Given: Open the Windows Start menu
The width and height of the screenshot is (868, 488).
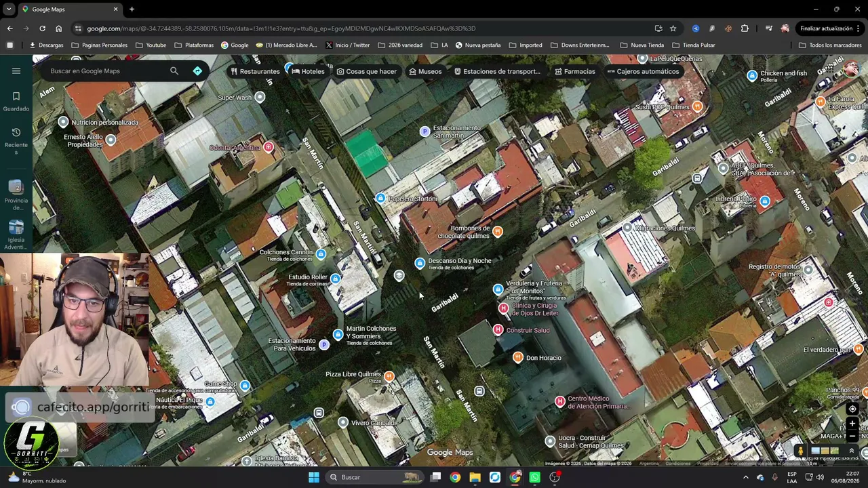Looking at the screenshot, I should click(x=313, y=477).
